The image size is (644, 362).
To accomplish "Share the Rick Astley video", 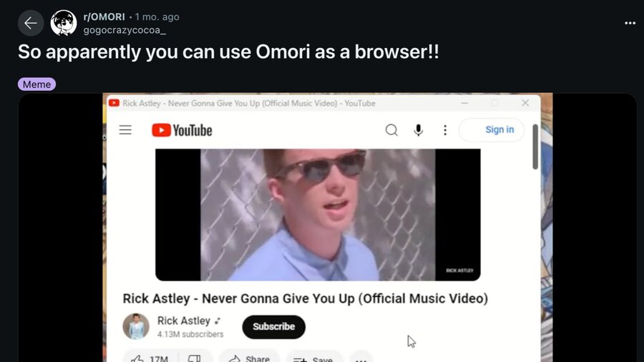I will (x=249, y=358).
